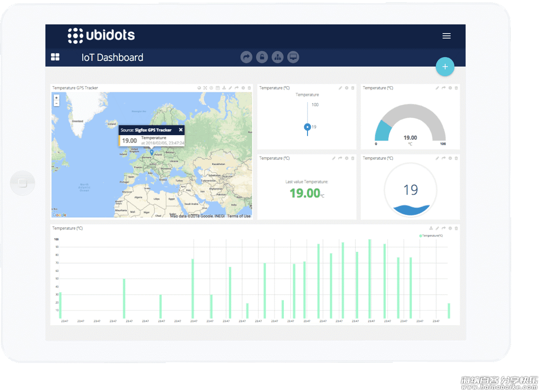Open the calendar icon on GPS Tracker widget
541x392 pixels.
[x=218, y=88]
